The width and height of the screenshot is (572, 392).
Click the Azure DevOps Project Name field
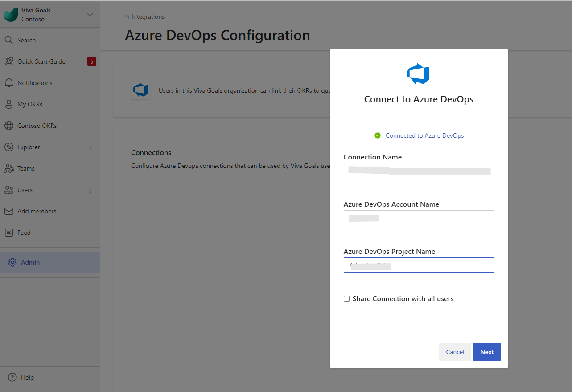click(x=419, y=265)
